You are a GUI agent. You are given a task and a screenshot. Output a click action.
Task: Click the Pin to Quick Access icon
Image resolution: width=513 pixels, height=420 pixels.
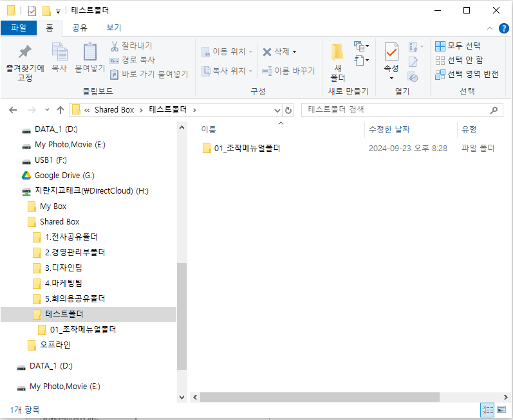24,52
